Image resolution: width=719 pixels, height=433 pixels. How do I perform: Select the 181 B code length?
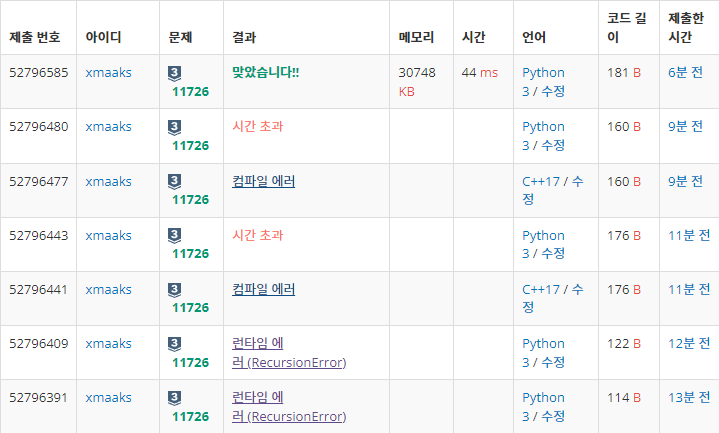click(x=624, y=72)
